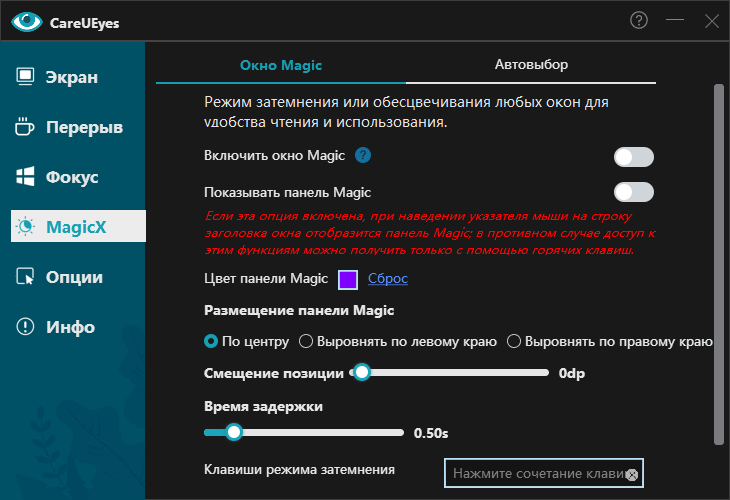Open help via question mark icon
This screenshot has height=500, width=730.
pos(639,20)
